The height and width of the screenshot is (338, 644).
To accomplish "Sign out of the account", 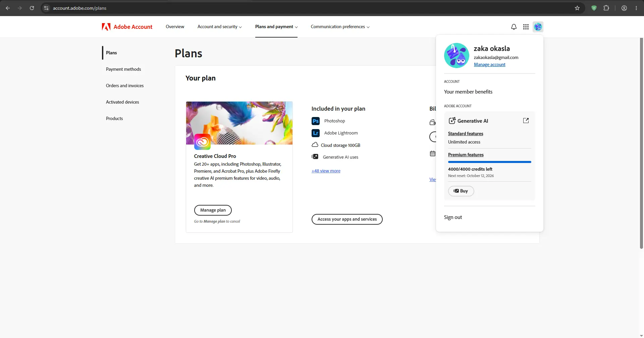I will 453,217.
